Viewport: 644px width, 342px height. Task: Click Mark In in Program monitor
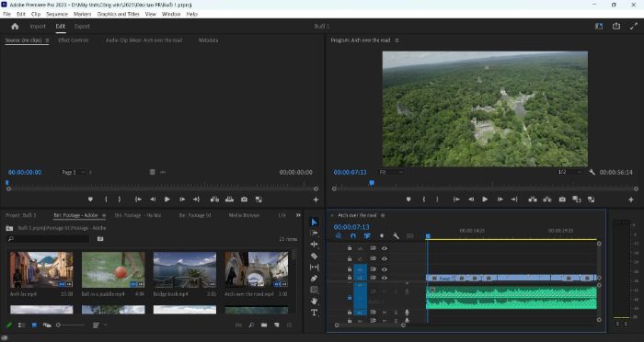423,199
